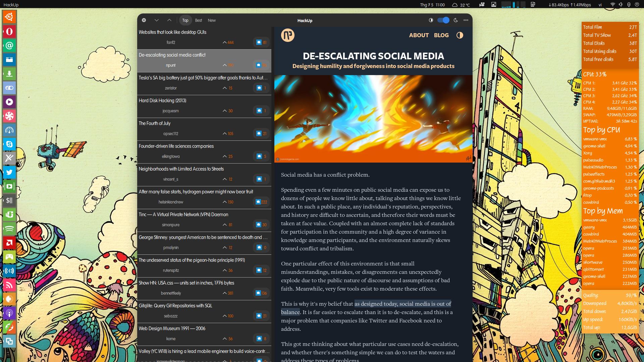Switch to the New stories tab
The height and width of the screenshot is (362, 644).
tap(212, 20)
